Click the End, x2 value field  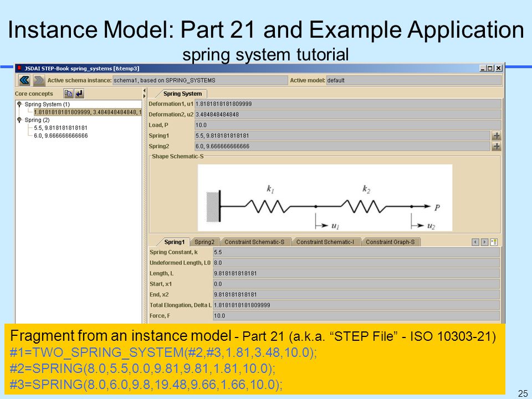click(356, 294)
